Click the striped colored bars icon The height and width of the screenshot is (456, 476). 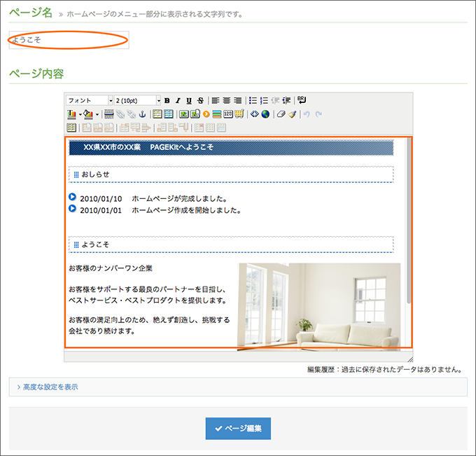(x=217, y=114)
